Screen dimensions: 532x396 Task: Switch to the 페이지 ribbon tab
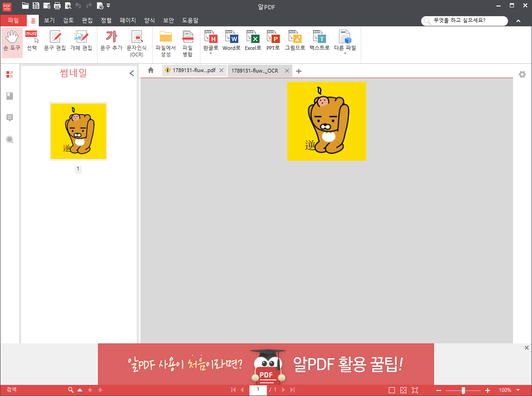pyautogui.click(x=128, y=20)
